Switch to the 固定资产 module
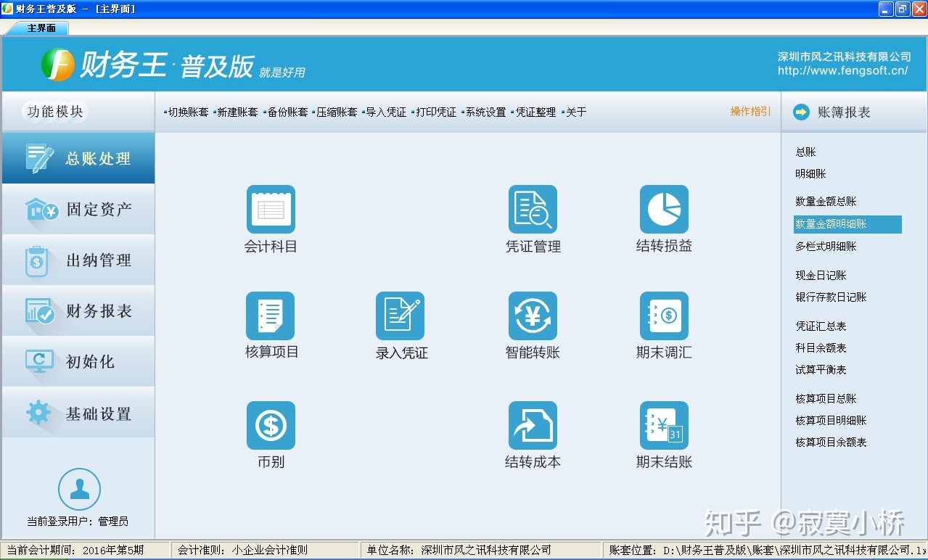The image size is (928, 560). [x=78, y=209]
